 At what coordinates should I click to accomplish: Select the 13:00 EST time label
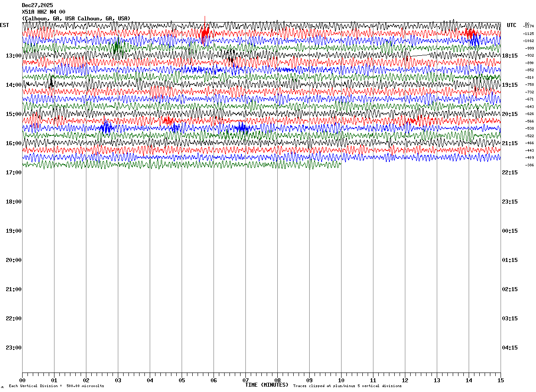click(14, 56)
